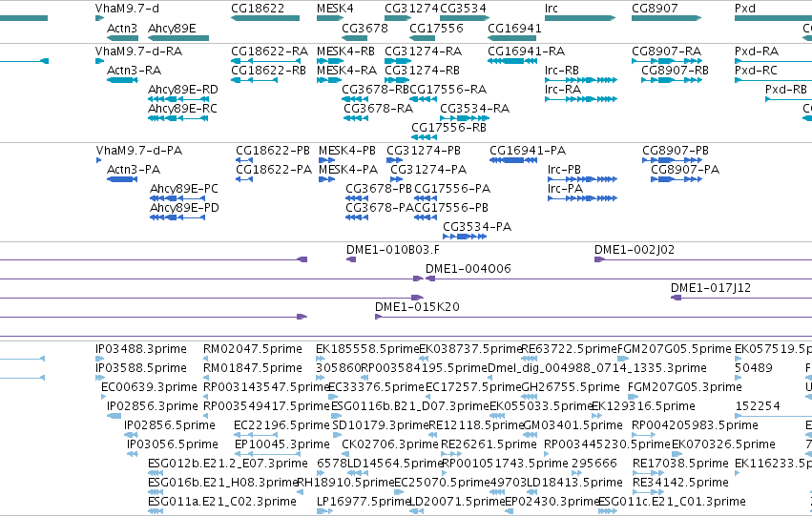Click the DME1-015K20 clone
812x516 pixels.
[593, 318]
